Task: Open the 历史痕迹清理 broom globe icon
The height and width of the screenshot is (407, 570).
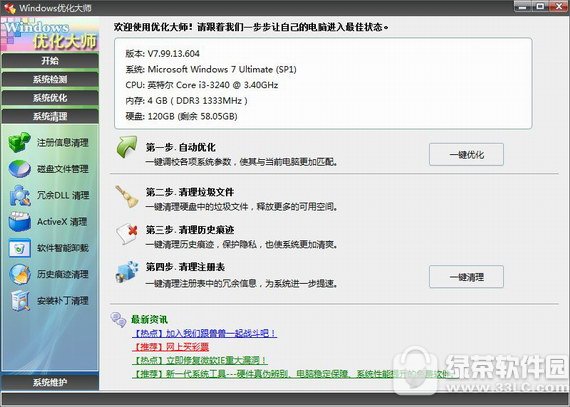Action: point(20,274)
